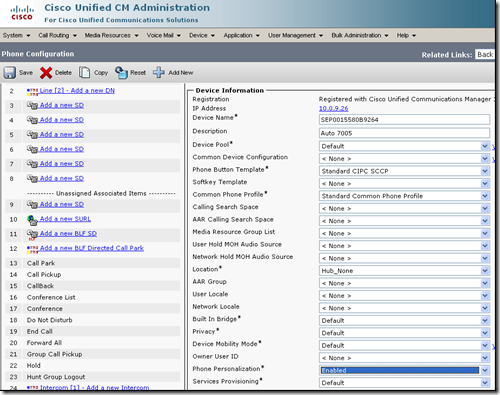
Task: Open the Phone Personalization dropdown set to Enabled
Action: click(404, 370)
